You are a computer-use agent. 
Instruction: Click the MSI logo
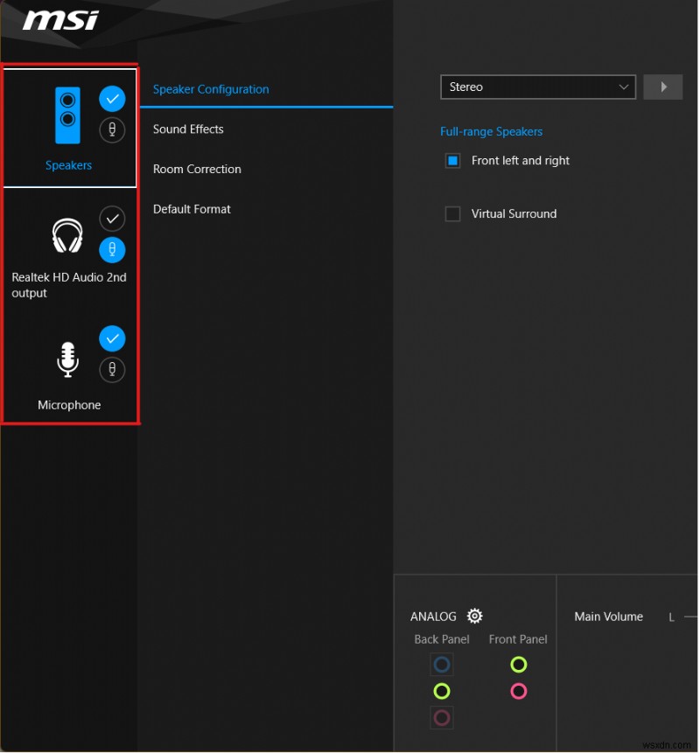60,20
